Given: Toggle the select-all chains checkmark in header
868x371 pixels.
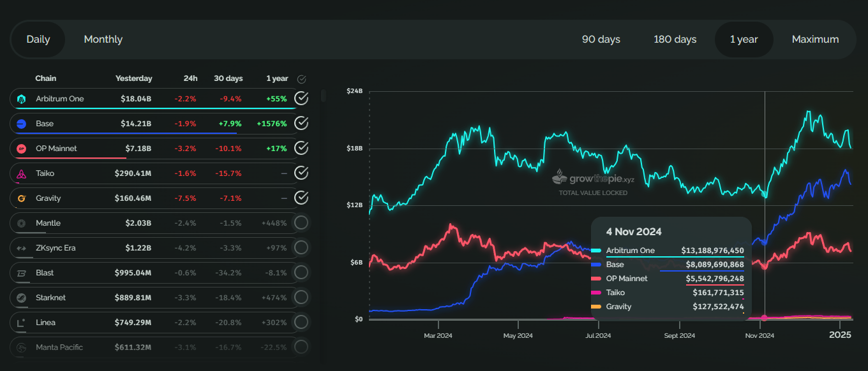Looking at the screenshot, I should coord(302,79).
